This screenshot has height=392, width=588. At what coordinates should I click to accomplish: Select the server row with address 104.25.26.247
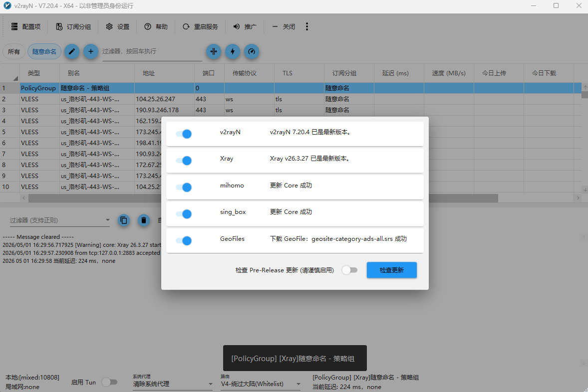point(291,99)
